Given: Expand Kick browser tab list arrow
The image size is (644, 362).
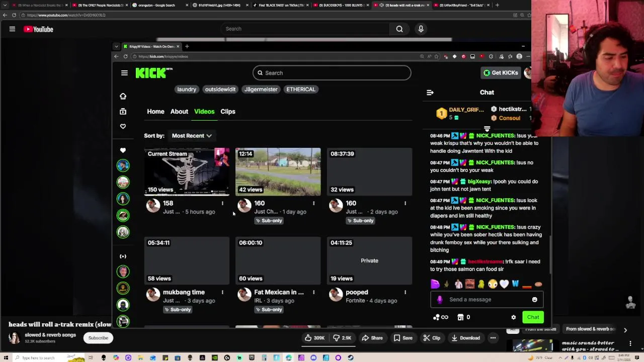Looking at the screenshot, I should [116, 46].
